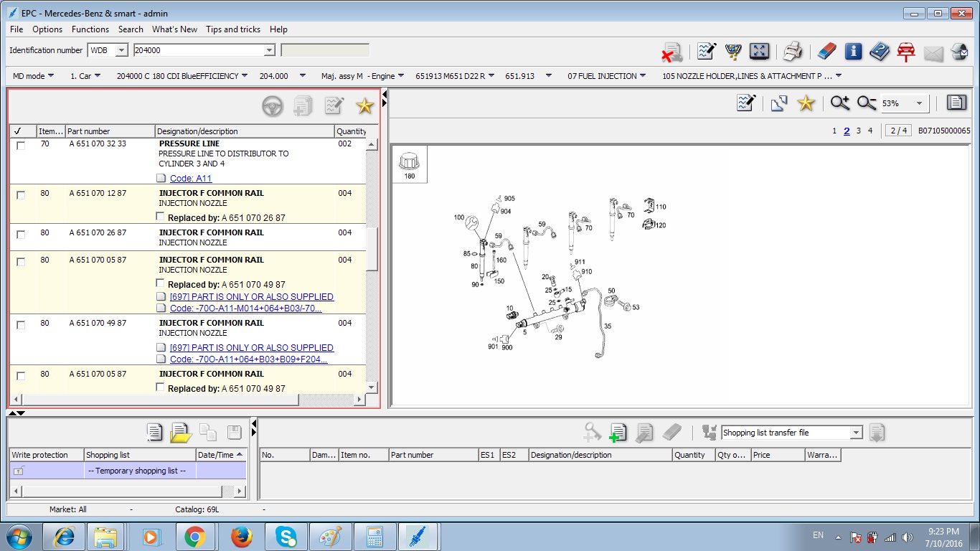Open Shopping list transfer file dropdown
The width and height of the screenshot is (980, 551).
(x=855, y=433)
